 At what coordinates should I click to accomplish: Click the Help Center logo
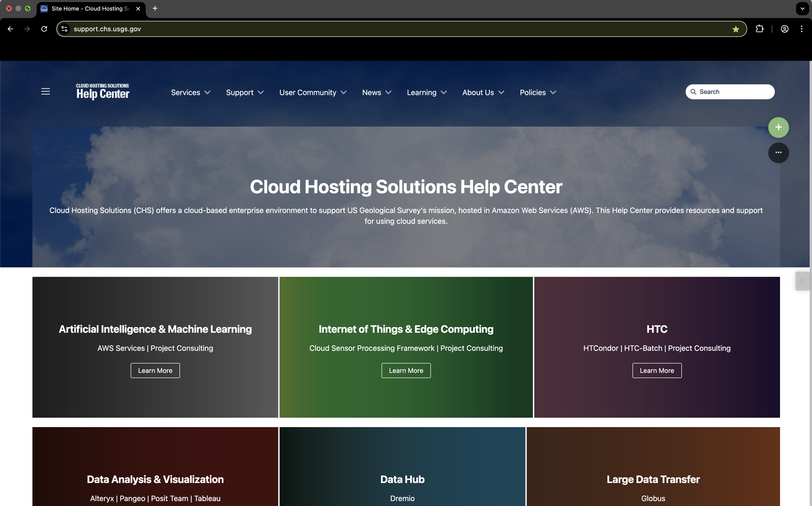[x=102, y=91]
